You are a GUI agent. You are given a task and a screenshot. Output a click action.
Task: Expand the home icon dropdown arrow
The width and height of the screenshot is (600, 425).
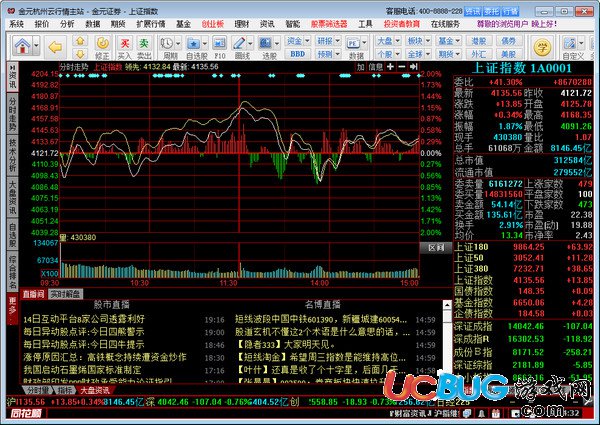[36, 46]
